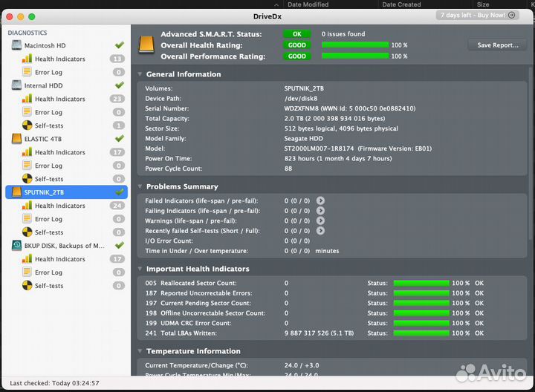535x392 pixels.
Task: Select Internal HDD drive in sidebar
Action: [x=67, y=85]
